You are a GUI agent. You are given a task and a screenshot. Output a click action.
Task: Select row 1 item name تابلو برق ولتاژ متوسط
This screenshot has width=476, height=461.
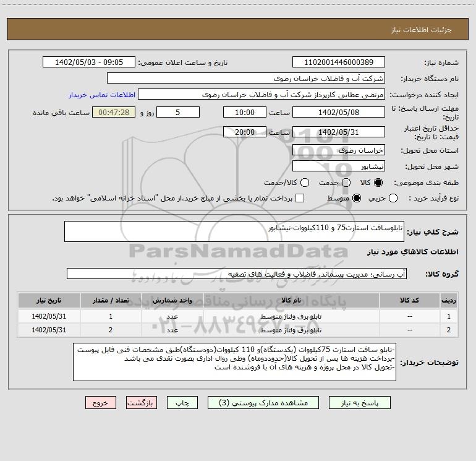[x=291, y=316]
